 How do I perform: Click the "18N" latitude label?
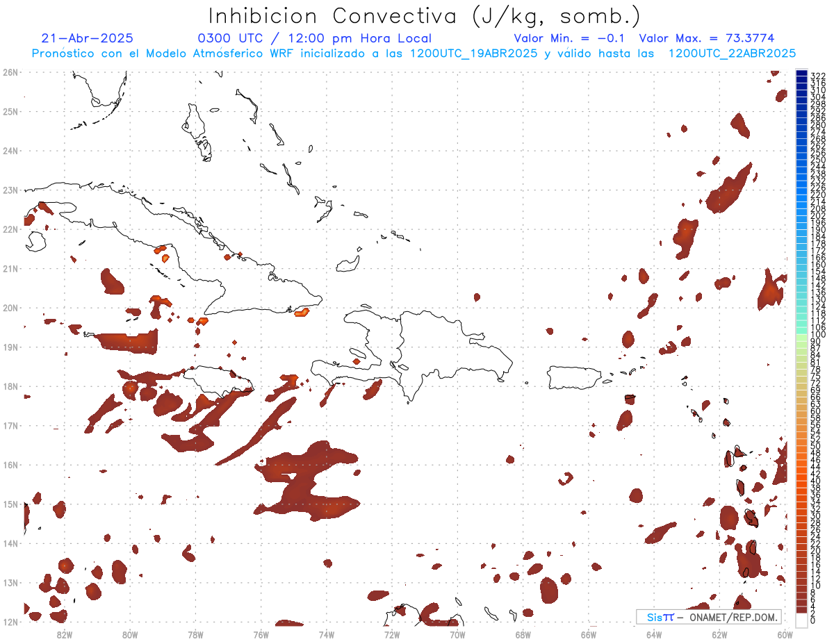coord(10,386)
